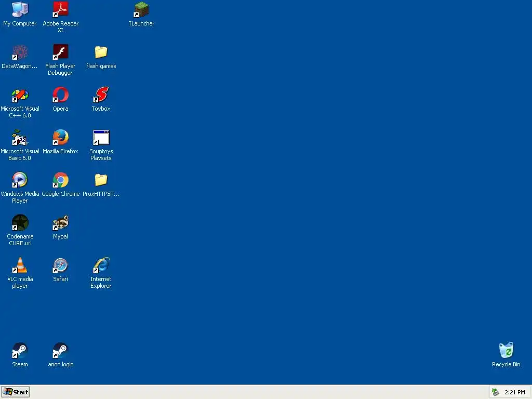Select the Opera browser icon
The height and width of the screenshot is (399, 532).
pyautogui.click(x=61, y=95)
